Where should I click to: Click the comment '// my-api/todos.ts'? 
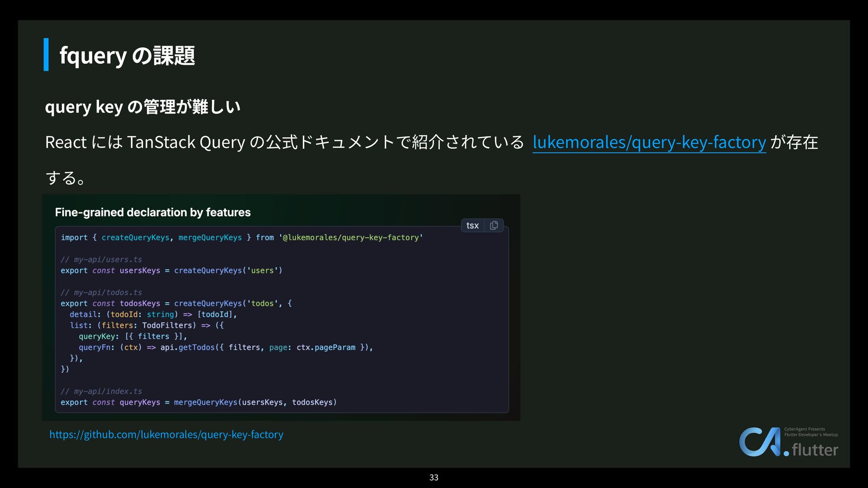coord(101,292)
